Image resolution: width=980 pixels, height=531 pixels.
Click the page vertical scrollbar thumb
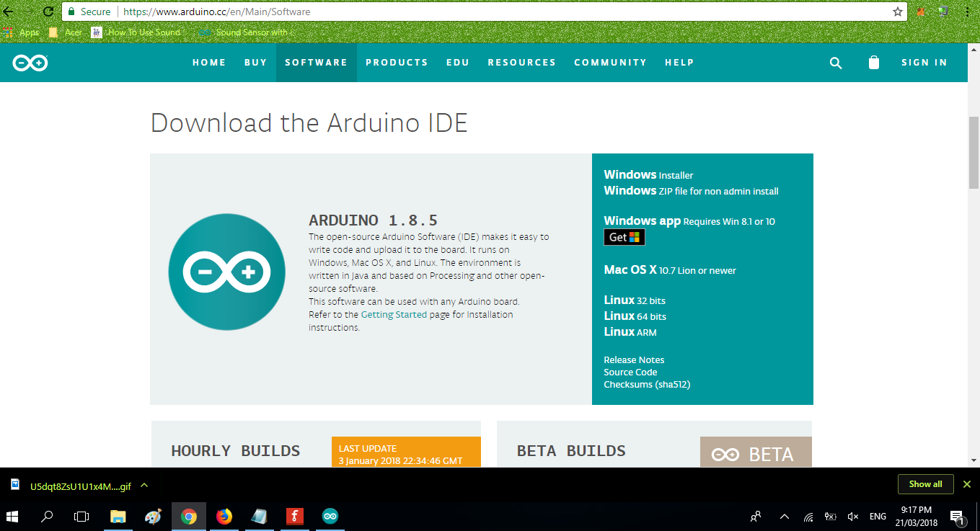pos(974,152)
